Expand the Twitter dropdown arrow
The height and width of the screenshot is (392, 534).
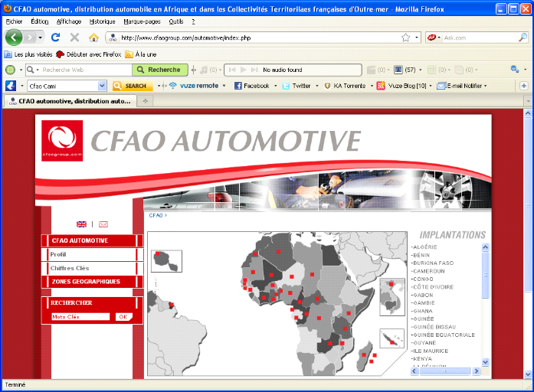316,86
